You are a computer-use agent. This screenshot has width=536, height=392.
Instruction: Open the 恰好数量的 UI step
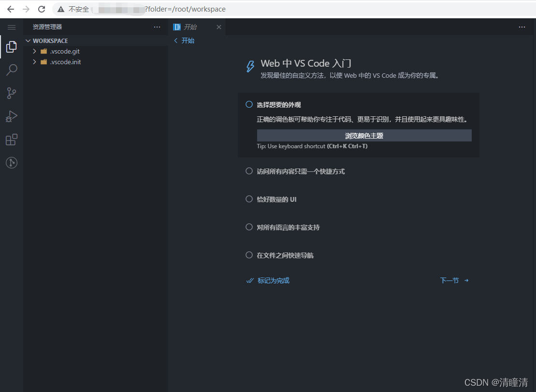tap(276, 199)
